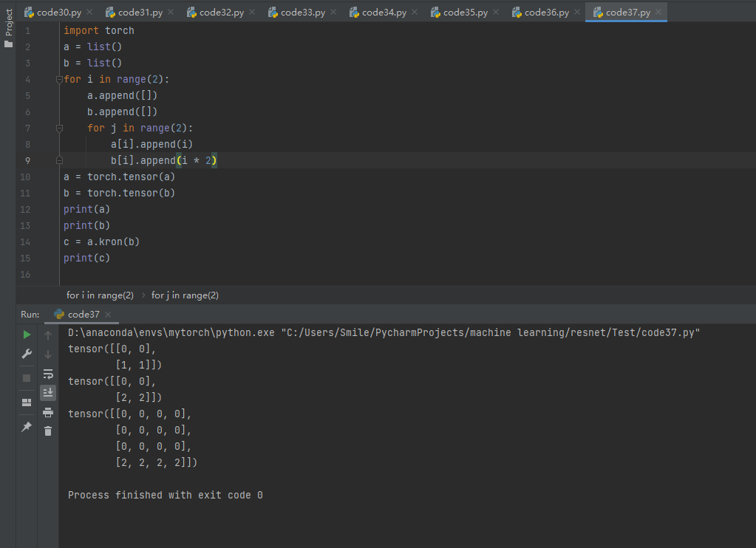Image resolution: width=756 pixels, height=548 pixels.
Task: Close the code30.py tab
Action: [89, 12]
